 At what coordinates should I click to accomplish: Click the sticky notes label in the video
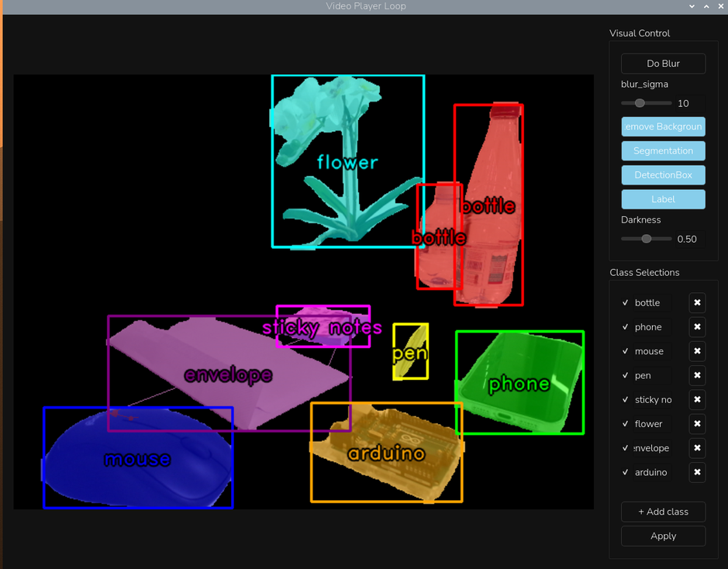[322, 328]
